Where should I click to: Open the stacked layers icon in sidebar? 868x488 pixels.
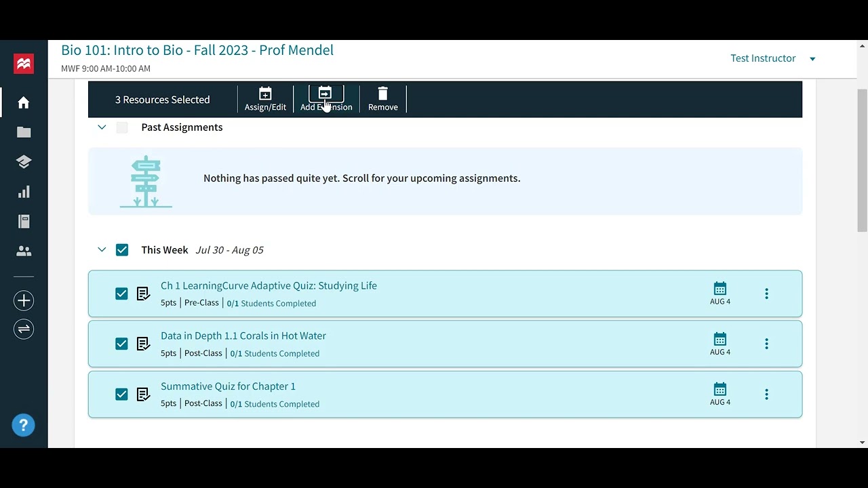24,162
